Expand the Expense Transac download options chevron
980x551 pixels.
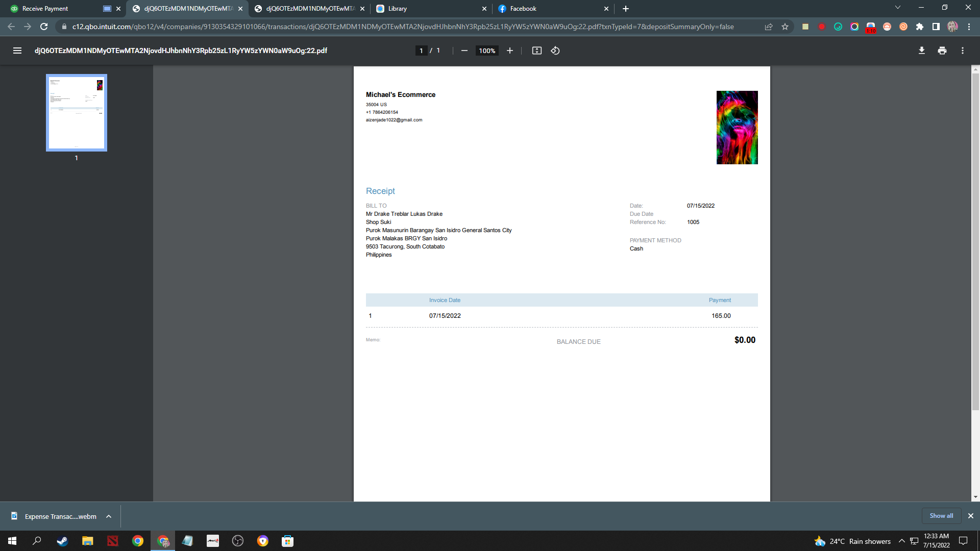109,516
